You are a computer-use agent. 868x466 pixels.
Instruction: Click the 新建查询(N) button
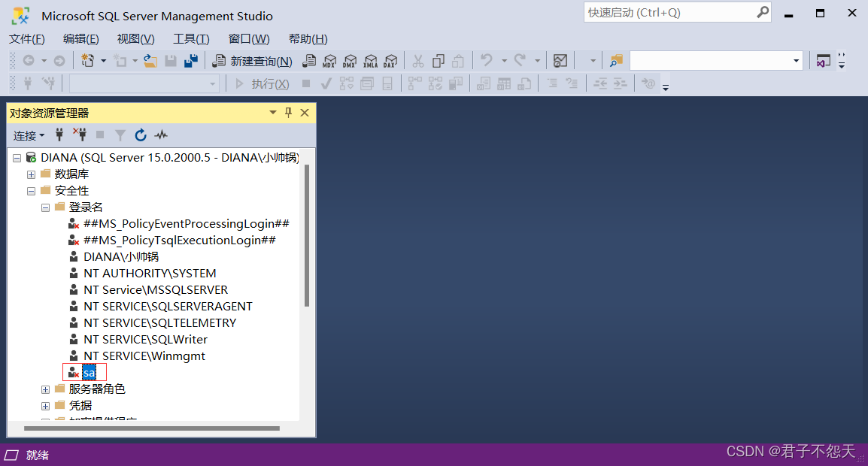tap(253, 61)
